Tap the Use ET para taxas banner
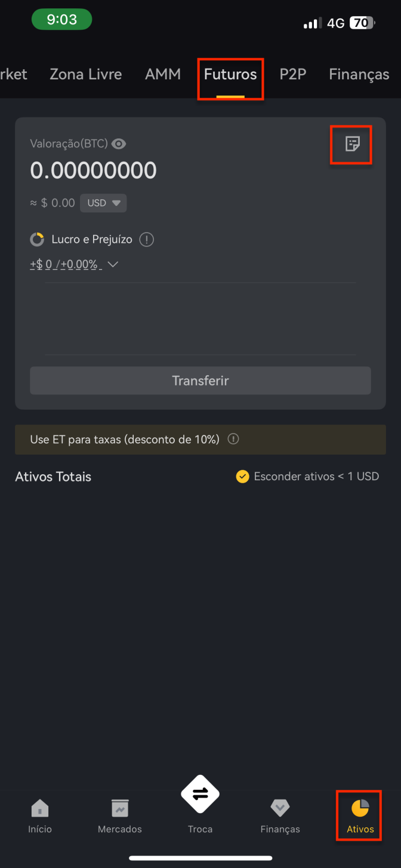 coord(200,440)
